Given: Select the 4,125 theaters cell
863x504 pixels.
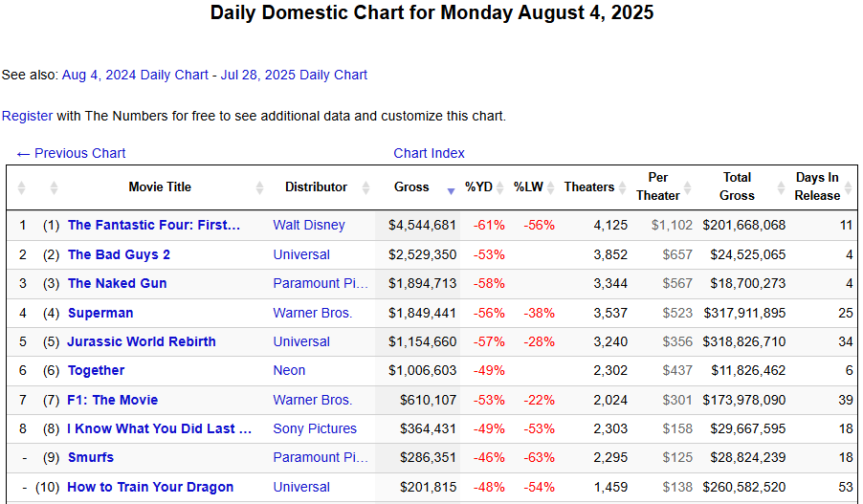Looking at the screenshot, I should [x=610, y=225].
